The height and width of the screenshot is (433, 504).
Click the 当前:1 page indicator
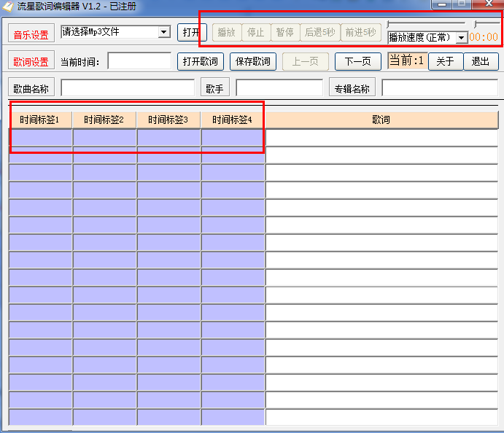(407, 61)
